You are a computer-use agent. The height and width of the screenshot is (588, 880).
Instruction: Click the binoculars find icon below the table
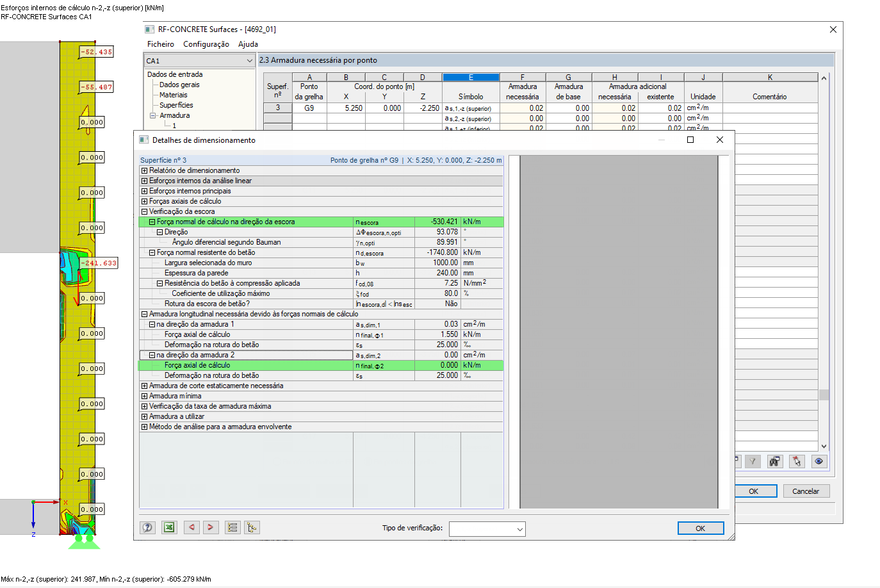tap(775, 461)
